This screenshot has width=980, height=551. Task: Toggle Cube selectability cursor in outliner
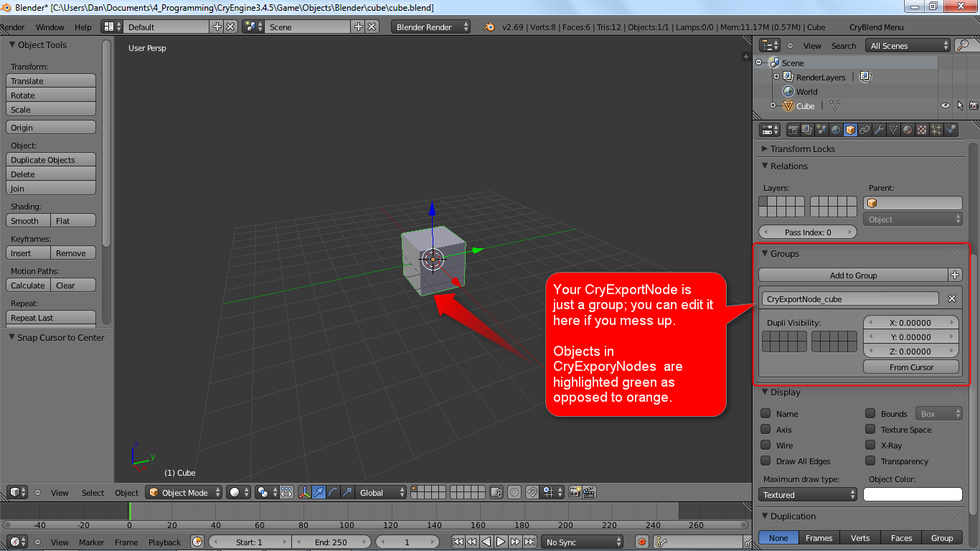point(960,105)
